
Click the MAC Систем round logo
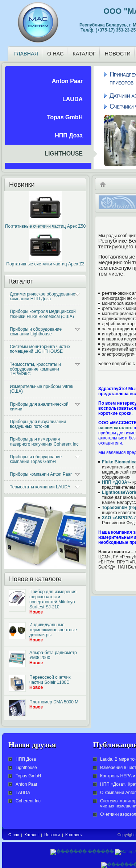[x=38, y=22]
